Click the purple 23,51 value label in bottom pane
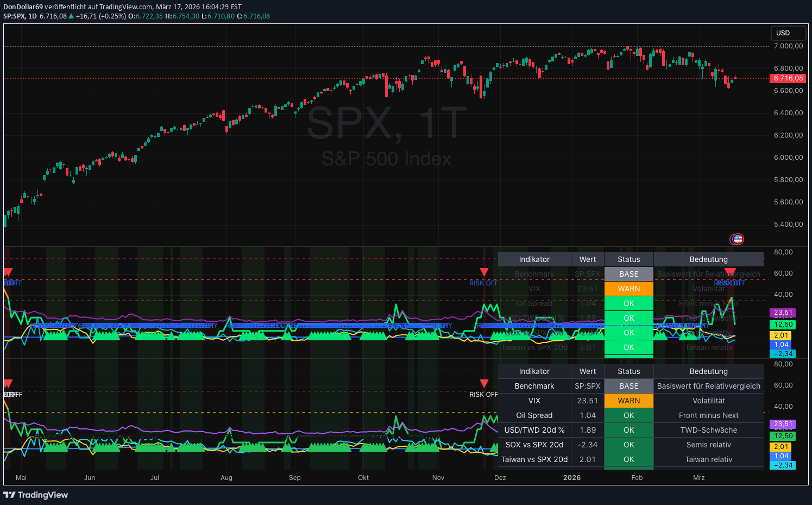 pos(783,424)
